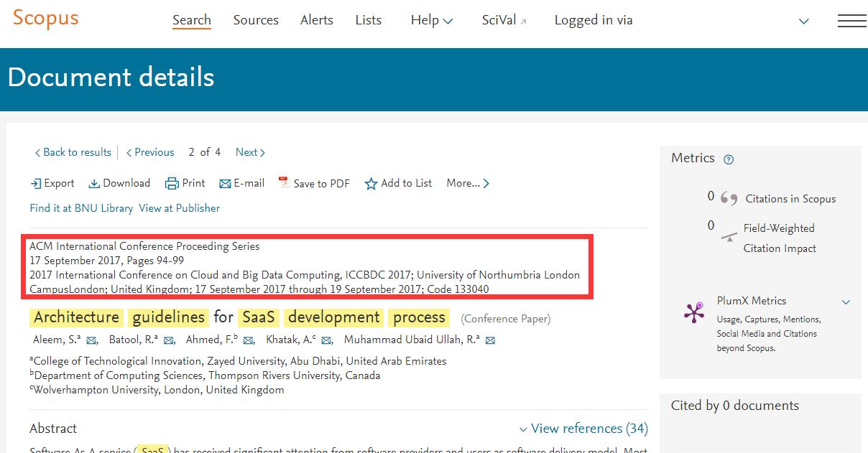Click the Download tray icon
This screenshot has height=453, width=868.
(x=94, y=184)
